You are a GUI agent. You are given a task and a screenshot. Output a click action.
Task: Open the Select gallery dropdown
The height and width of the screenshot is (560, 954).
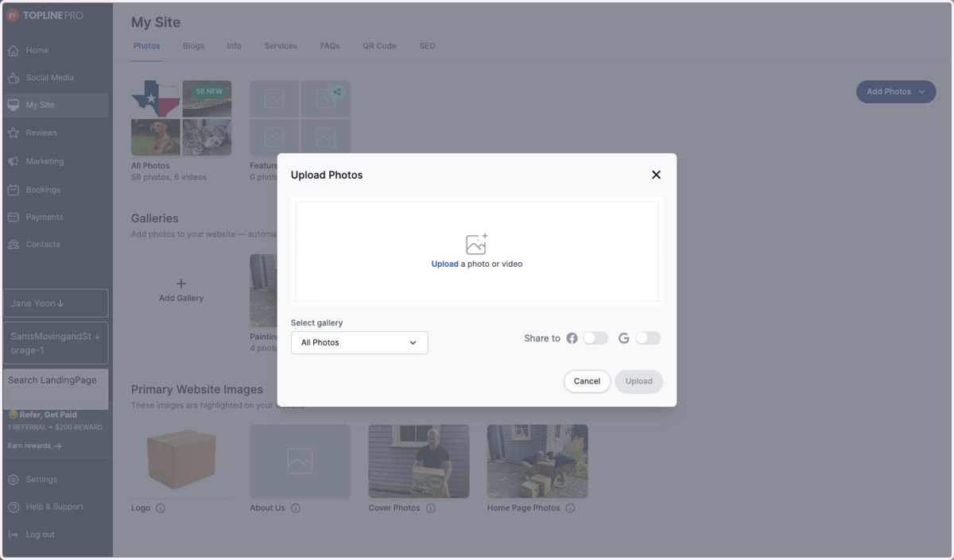[359, 342]
